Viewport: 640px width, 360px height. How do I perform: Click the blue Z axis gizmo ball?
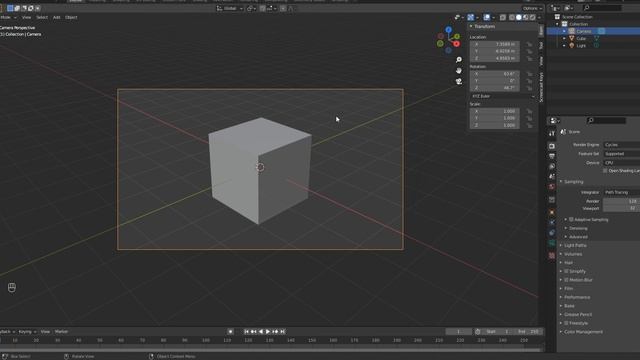449,30
